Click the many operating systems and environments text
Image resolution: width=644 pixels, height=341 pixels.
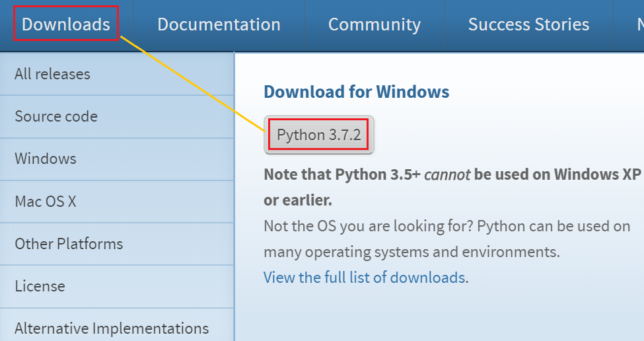(411, 252)
